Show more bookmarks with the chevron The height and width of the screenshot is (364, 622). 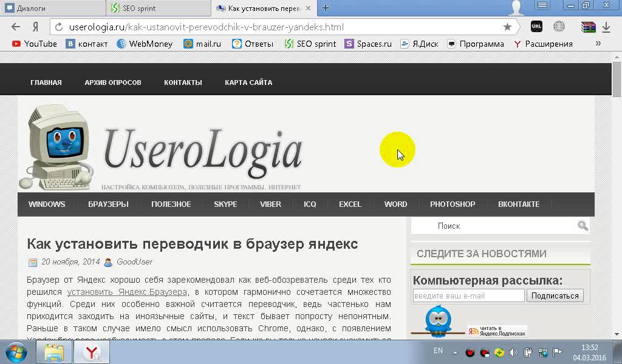(x=598, y=43)
